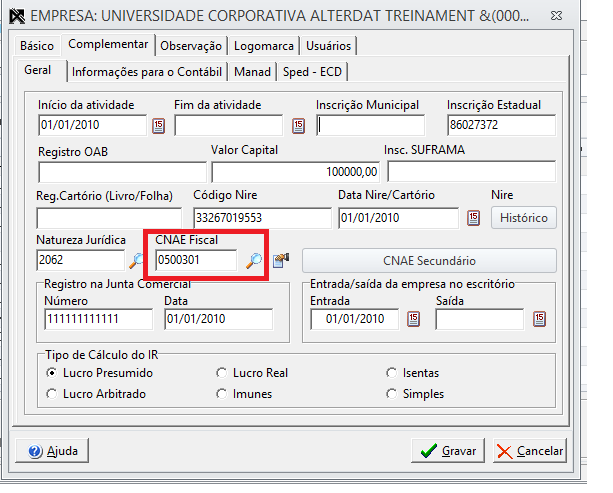Open the Manad sub-tab
Image resolution: width=613 pixels, height=493 pixels.
[x=252, y=72]
